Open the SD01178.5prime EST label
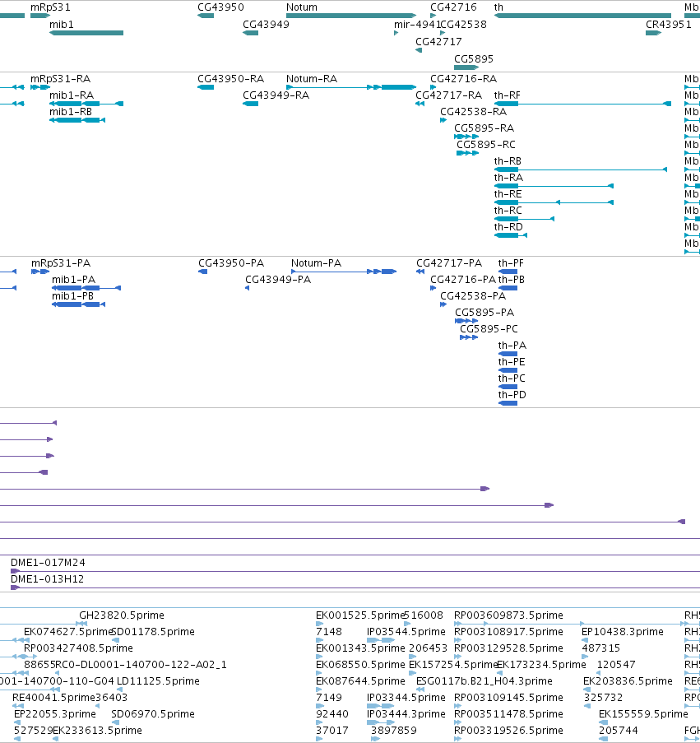The image size is (700, 743). 153,632
